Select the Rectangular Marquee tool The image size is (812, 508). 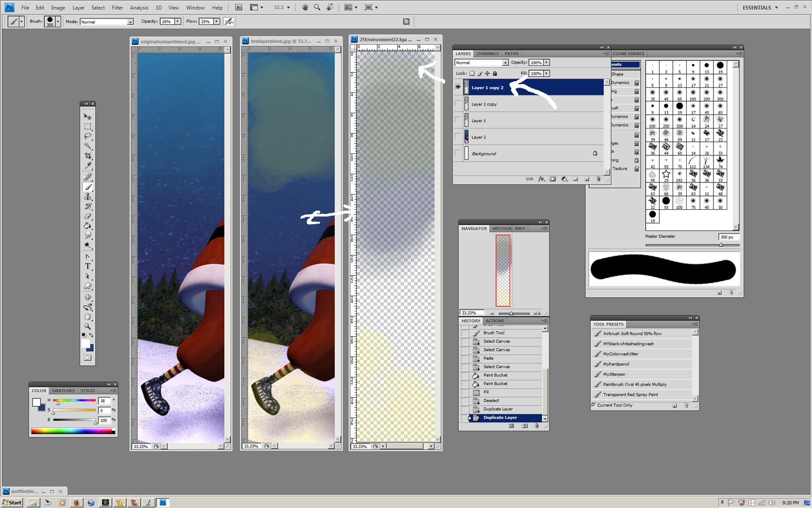click(88, 126)
